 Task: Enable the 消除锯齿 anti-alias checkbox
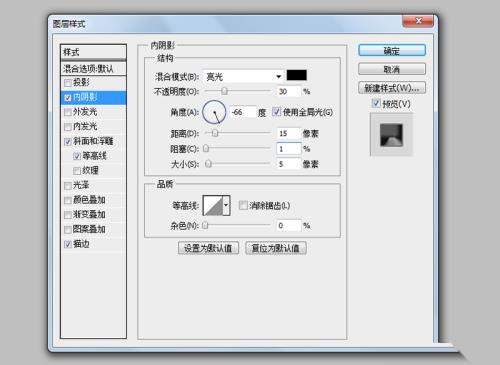(243, 205)
